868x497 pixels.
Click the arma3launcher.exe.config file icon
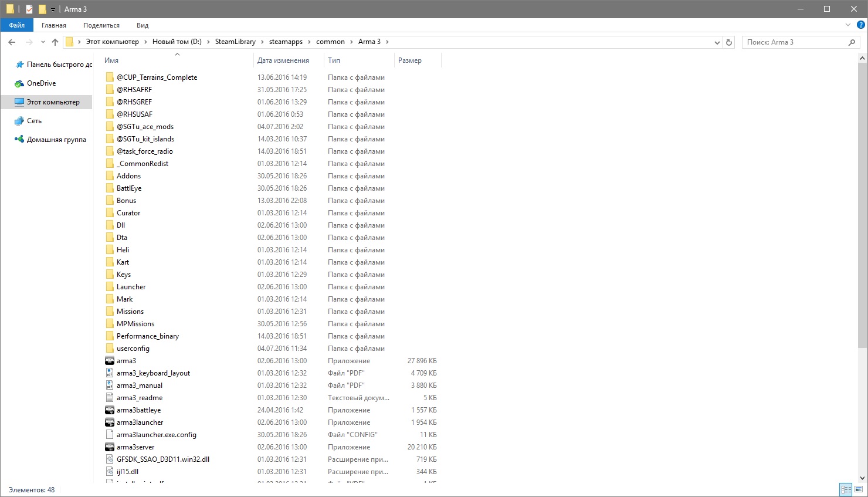(110, 435)
